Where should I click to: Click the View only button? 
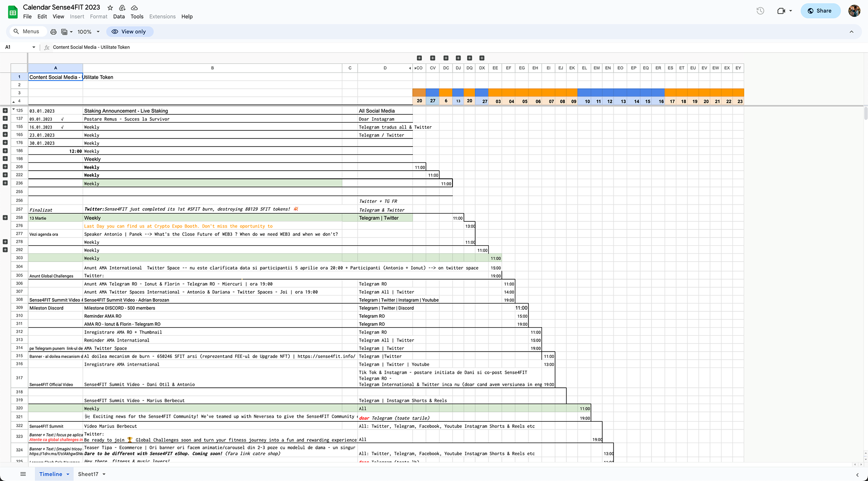tap(129, 32)
